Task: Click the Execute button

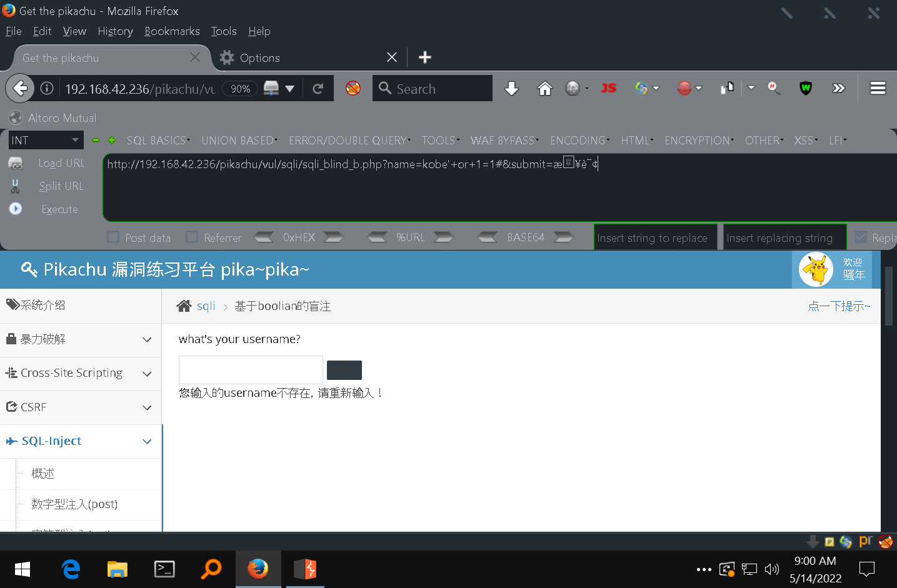Action: (59, 209)
